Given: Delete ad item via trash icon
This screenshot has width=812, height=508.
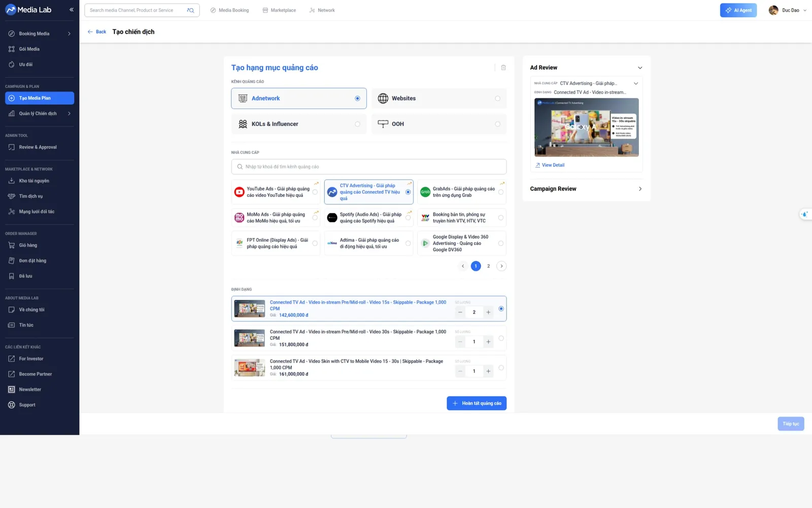Looking at the screenshot, I should 503,68.
